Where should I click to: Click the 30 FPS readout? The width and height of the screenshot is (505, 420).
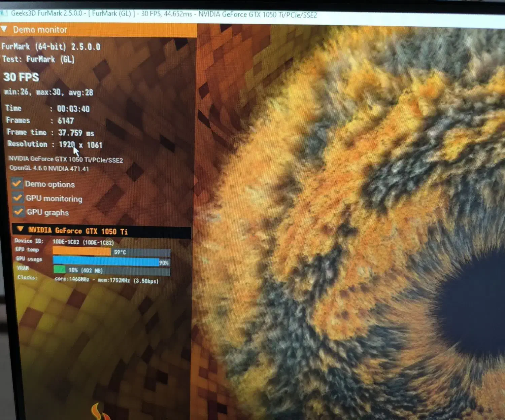click(x=21, y=77)
